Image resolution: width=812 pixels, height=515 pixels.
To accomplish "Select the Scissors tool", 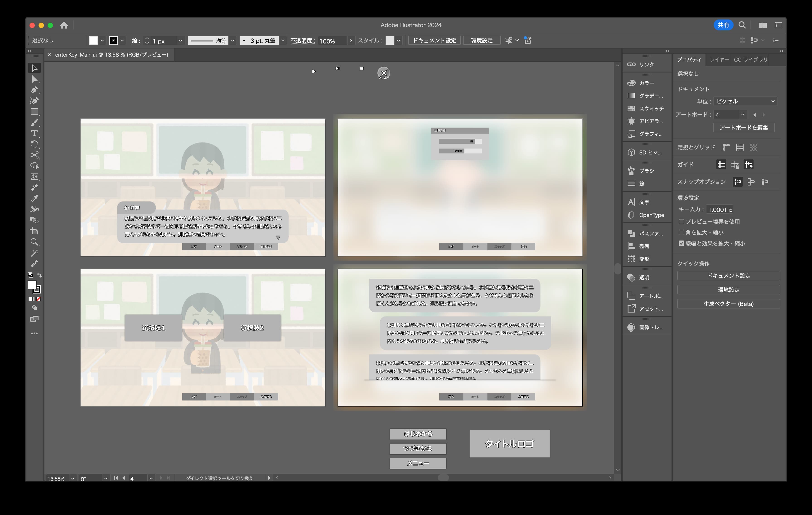I will [x=34, y=155].
